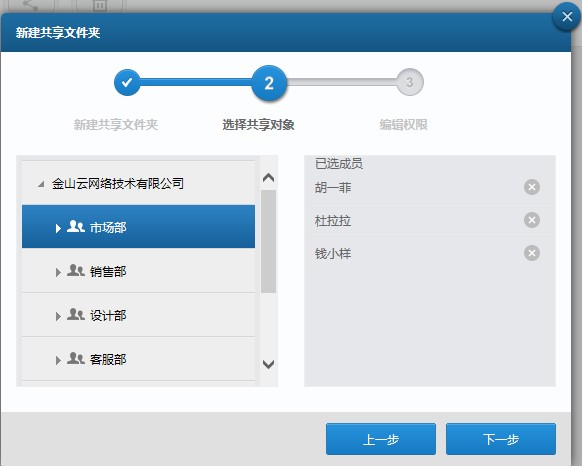Collapse the 金山云网络技术有限公司 tree node
This screenshot has width=582, height=466.
[x=41, y=184]
